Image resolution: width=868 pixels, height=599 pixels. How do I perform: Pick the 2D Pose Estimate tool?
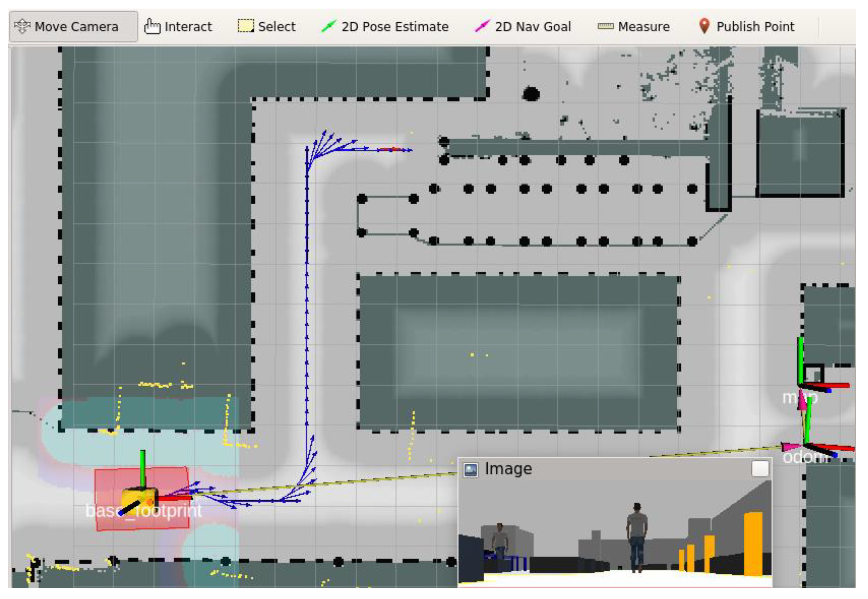(385, 27)
